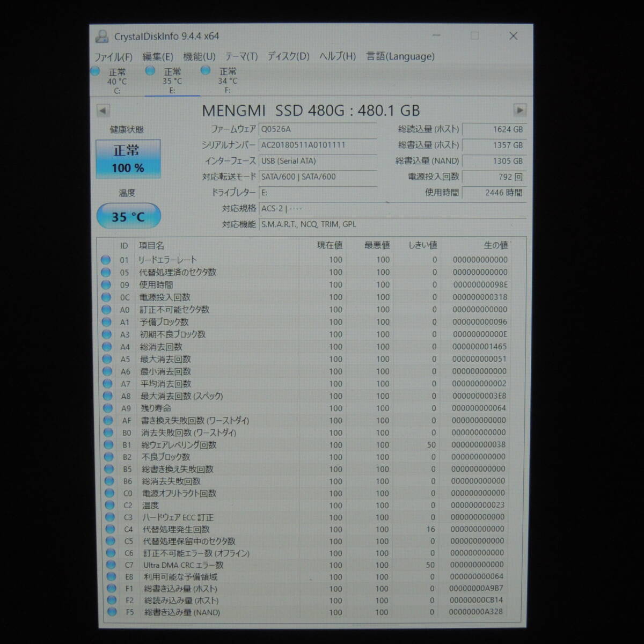
Task: Click the transfer mode field SATA/600 | SATA/600
Action: pyautogui.click(x=318, y=177)
